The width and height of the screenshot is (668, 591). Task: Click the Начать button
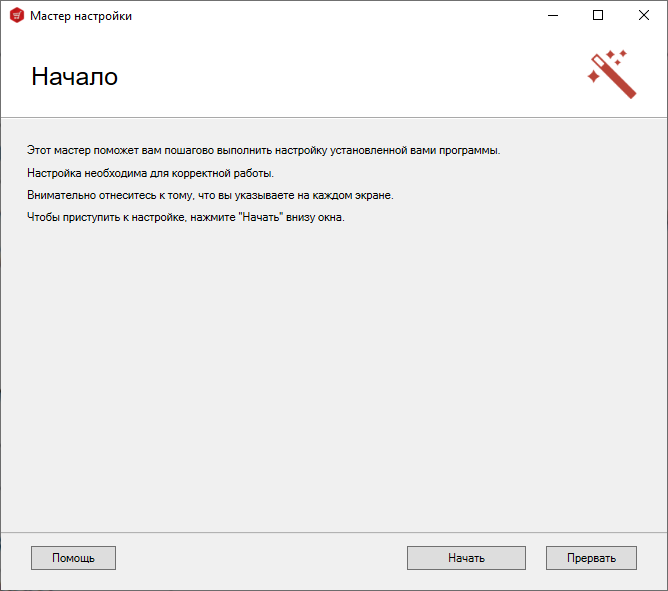pos(466,558)
